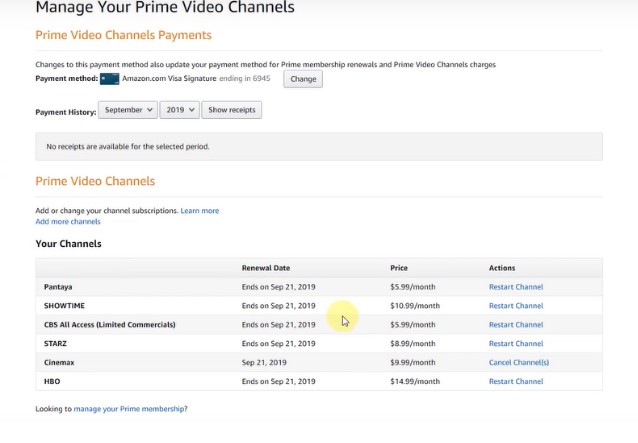Restart Channel for SHOWTIME
Image resolution: width=638 pixels, height=443 pixels.
point(516,306)
